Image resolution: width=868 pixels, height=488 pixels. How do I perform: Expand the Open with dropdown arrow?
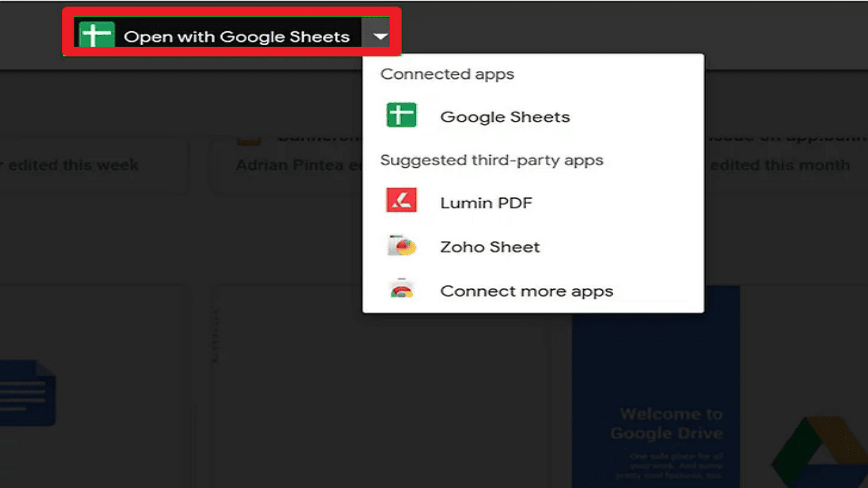(x=380, y=36)
